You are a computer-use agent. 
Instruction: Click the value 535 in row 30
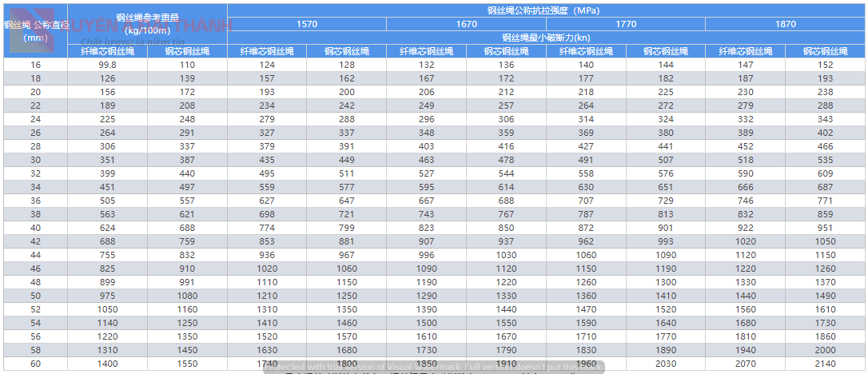point(825,160)
